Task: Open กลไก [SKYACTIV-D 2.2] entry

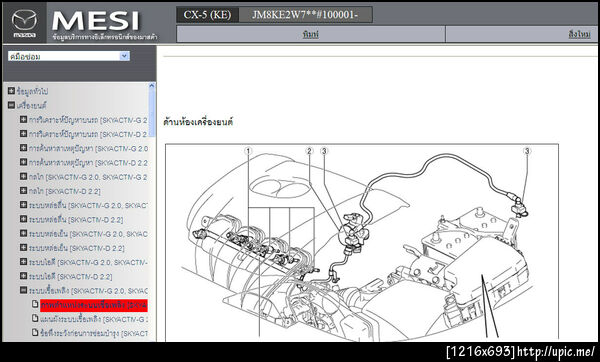Action: coord(65,191)
